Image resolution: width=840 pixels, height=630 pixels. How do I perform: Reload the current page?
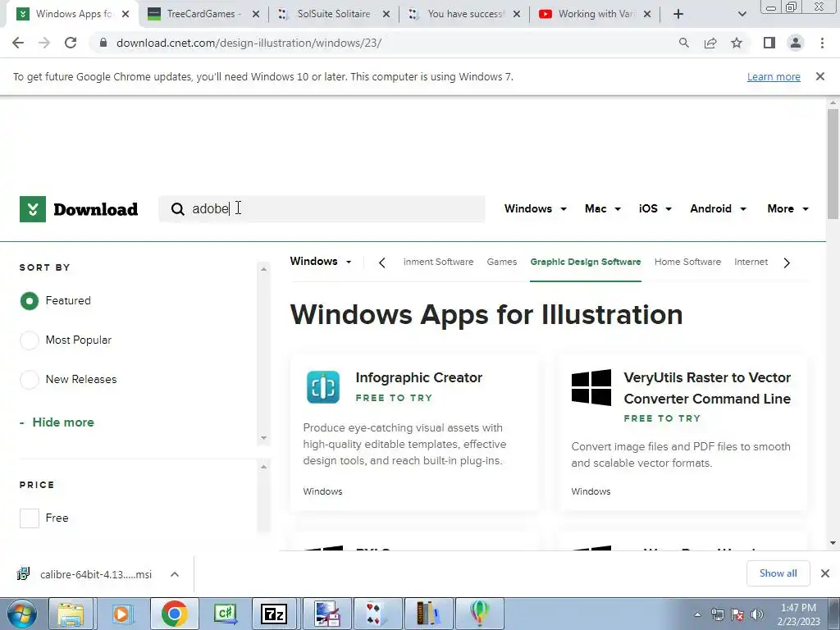coord(71,43)
